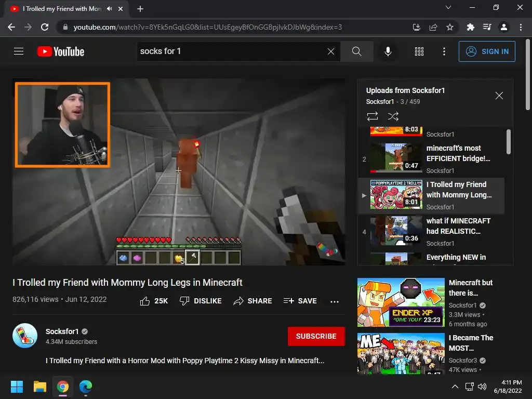Open volume control in system tray
The image size is (532, 399).
[x=482, y=387]
